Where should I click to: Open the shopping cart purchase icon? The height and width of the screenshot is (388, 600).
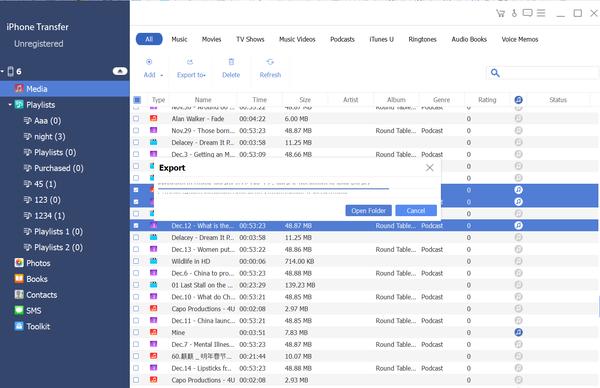click(x=500, y=13)
